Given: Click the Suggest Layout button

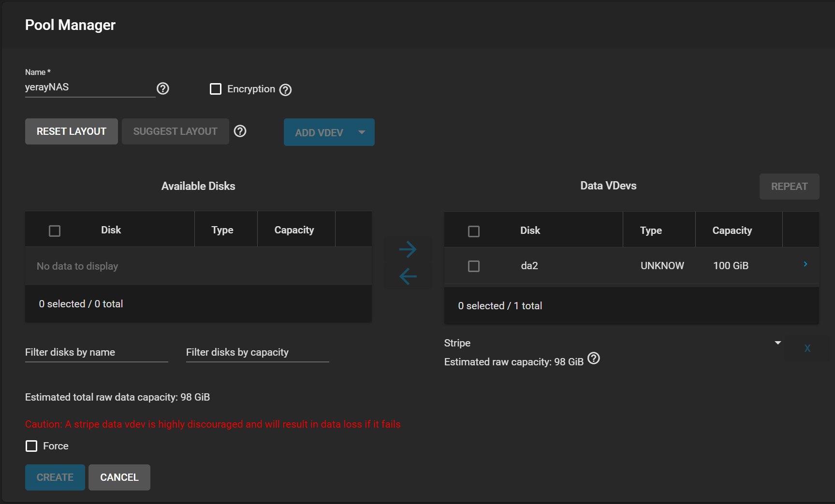Looking at the screenshot, I should (x=176, y=131).
